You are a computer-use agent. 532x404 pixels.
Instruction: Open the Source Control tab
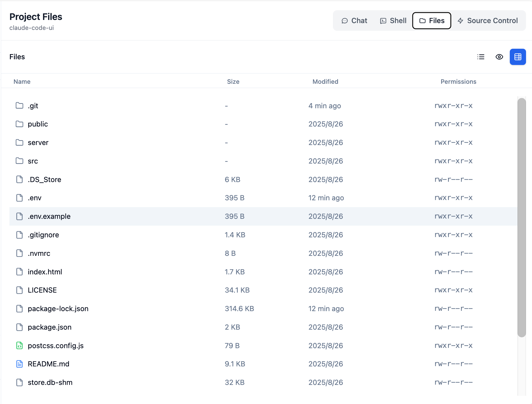[x=488, y=21]
